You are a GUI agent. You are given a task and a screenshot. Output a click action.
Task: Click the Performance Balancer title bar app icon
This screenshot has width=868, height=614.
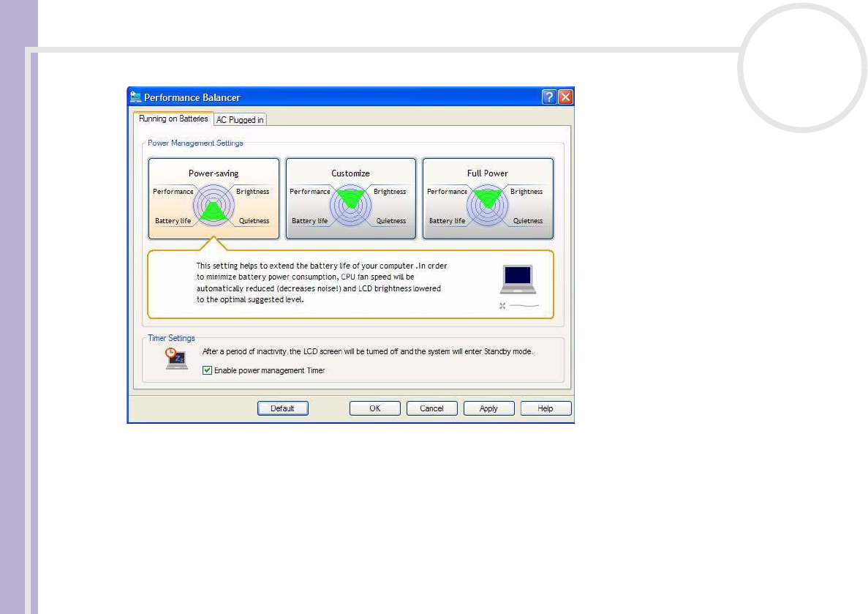pos(135,97)
